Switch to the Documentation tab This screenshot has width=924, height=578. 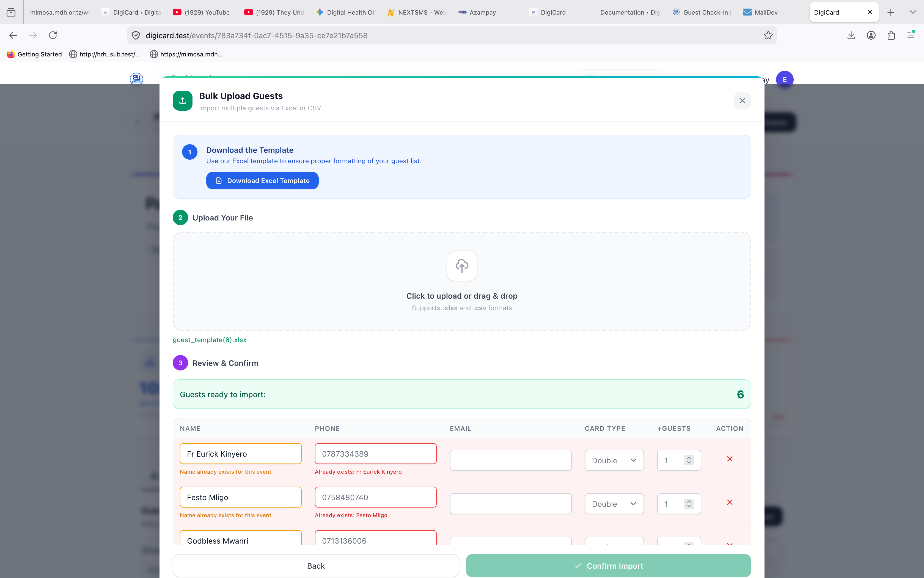pos(630,12)
